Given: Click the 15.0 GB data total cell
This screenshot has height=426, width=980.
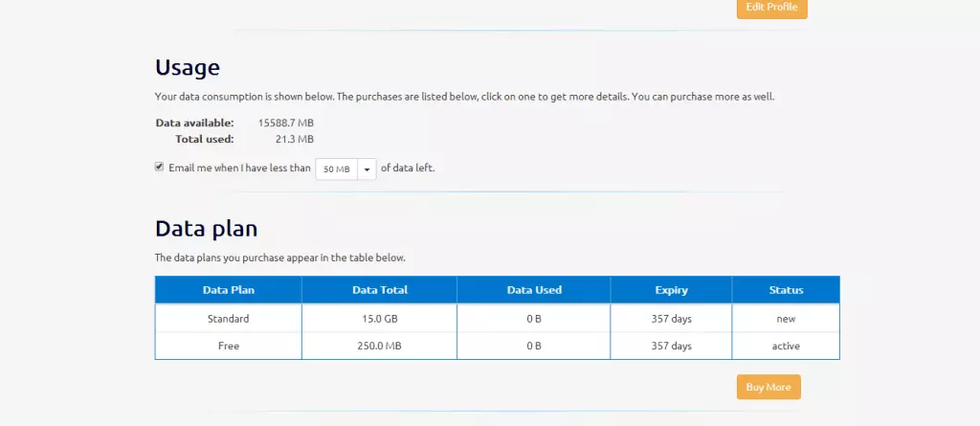Looking at the screenshot, I should [x=380, y=318].
